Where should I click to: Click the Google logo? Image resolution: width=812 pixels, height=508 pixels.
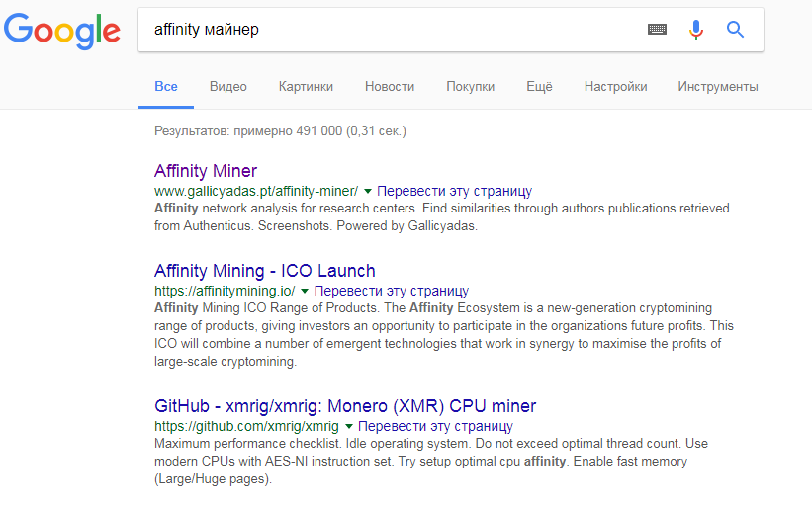[x=62, y=31]
